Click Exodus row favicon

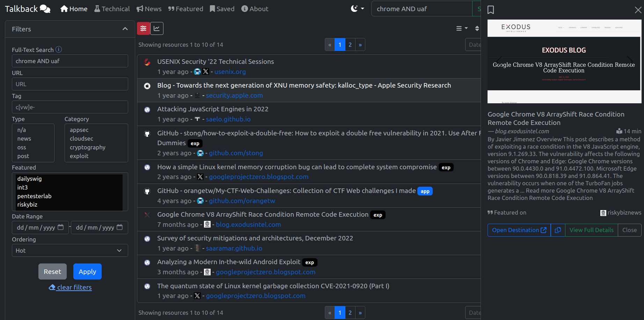[147, 215]
